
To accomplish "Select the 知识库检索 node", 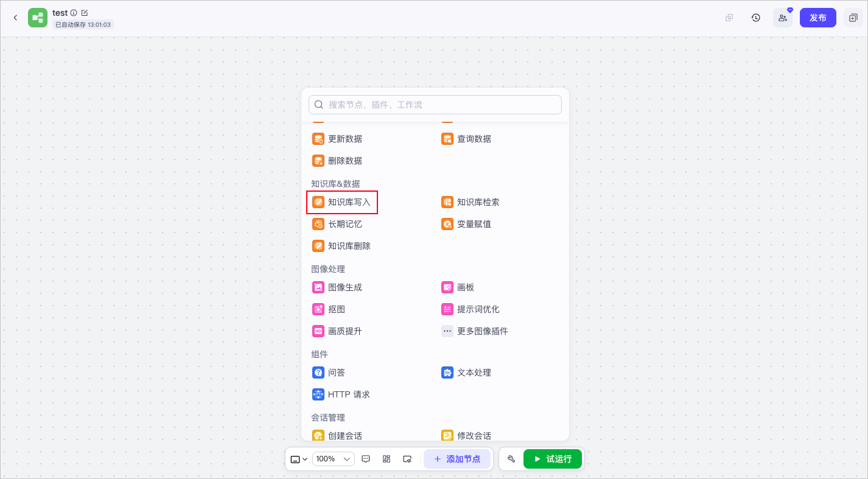I will [x=471, y=202].
